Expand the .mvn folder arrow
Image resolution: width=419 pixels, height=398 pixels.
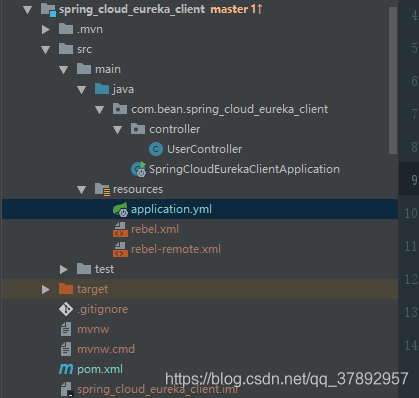point(46,30)
